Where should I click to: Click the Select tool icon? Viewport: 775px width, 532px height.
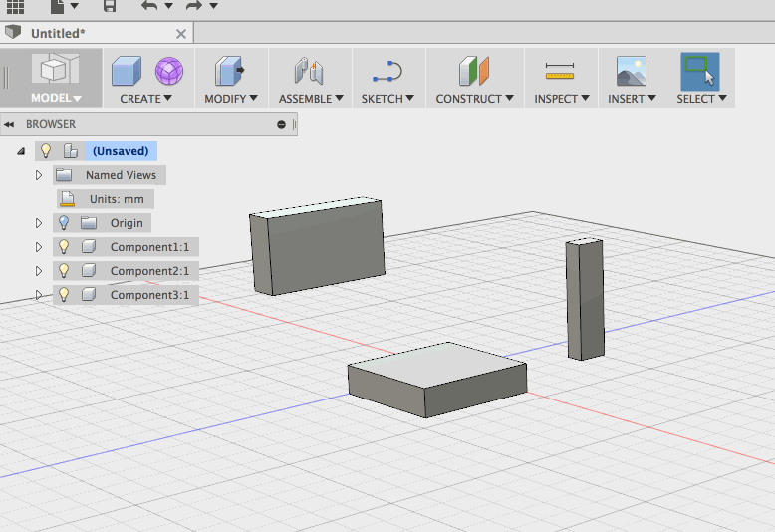[700, 71]
